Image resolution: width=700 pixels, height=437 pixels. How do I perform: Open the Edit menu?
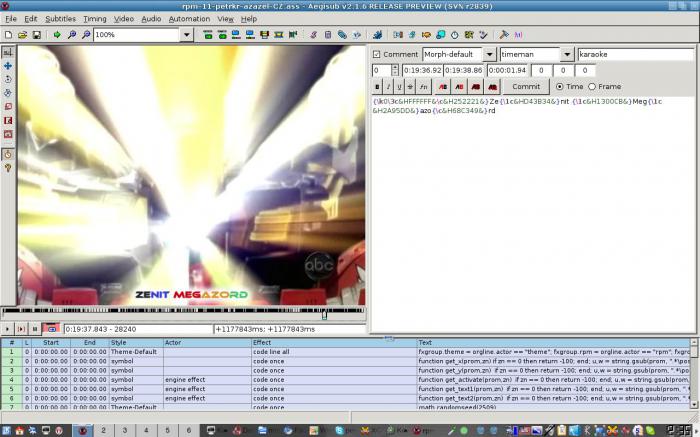tap(30, 19)
